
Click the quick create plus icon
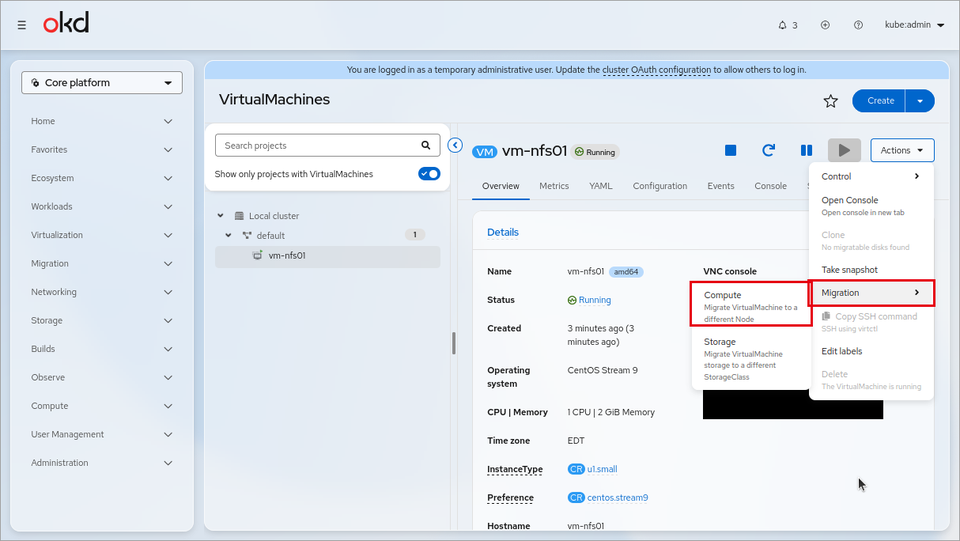[x=825, y=25]
